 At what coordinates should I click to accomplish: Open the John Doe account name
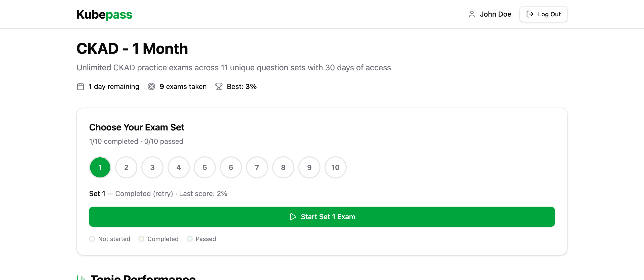click(495, 14)
